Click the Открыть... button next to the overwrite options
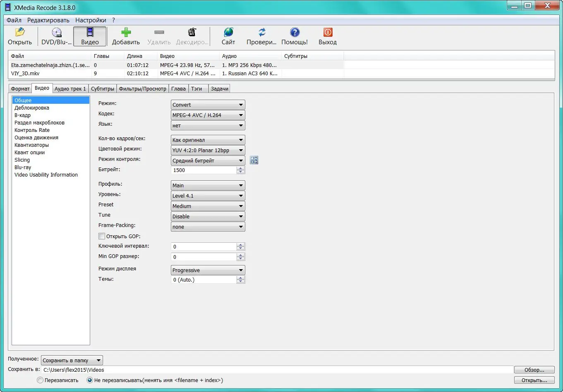Image resolution: width=563 pixels, height=392 pixels. click(x=534, y=380)
